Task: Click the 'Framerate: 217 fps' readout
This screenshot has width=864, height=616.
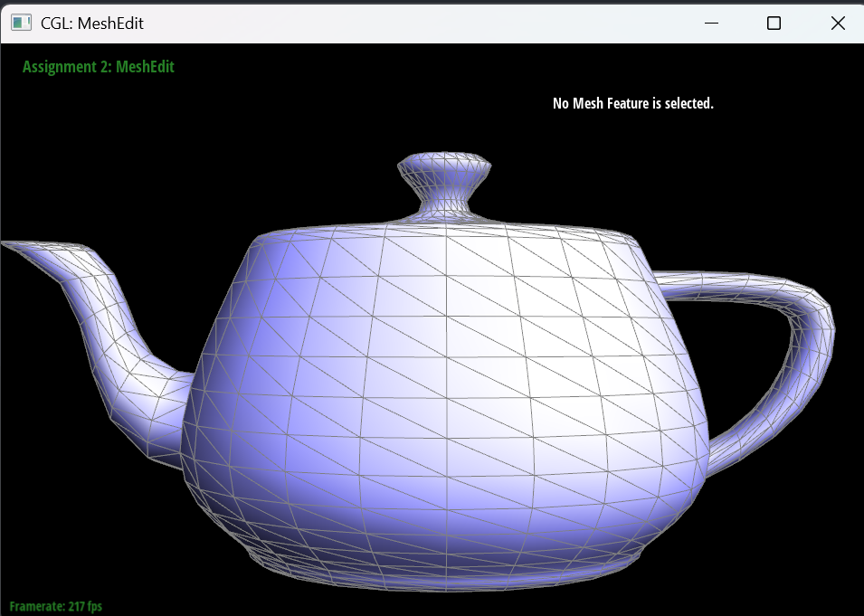Action: [x=56, y=607]
